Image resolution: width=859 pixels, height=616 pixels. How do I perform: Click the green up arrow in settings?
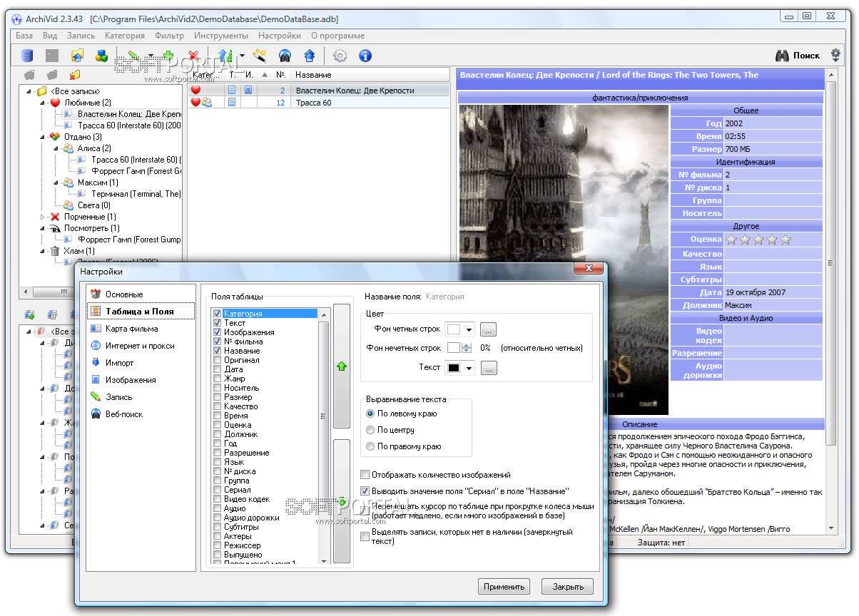[x=342, y=366]
